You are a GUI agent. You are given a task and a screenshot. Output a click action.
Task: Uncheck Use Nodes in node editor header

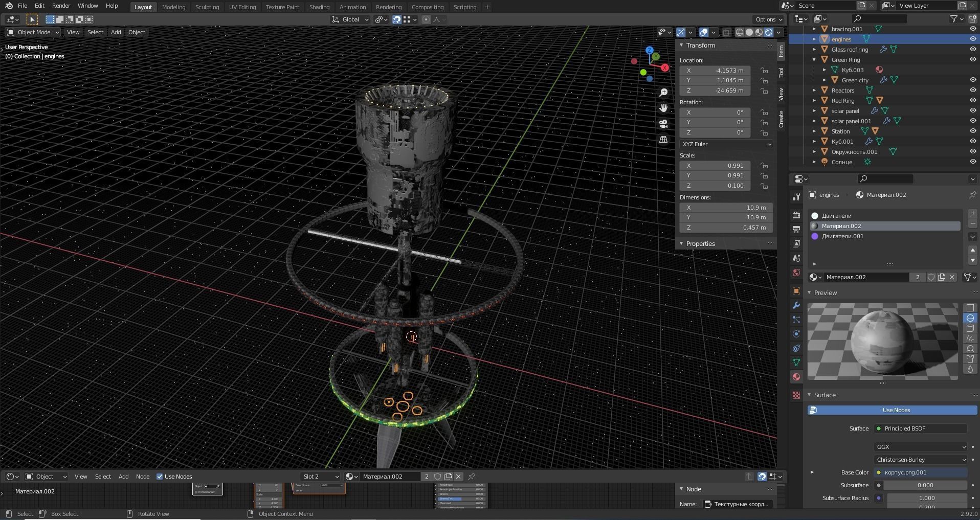(x=160, y=477)
